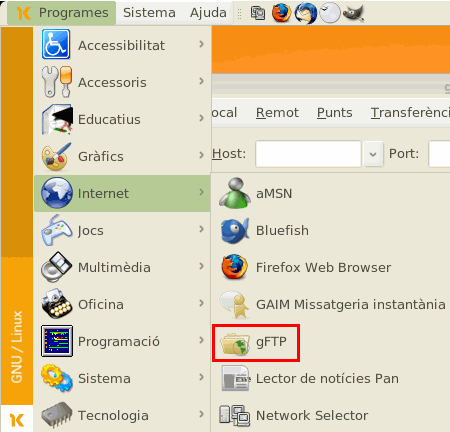Click the gFTP folder globe icon
The image size is (450, 432).
[235, 343]
